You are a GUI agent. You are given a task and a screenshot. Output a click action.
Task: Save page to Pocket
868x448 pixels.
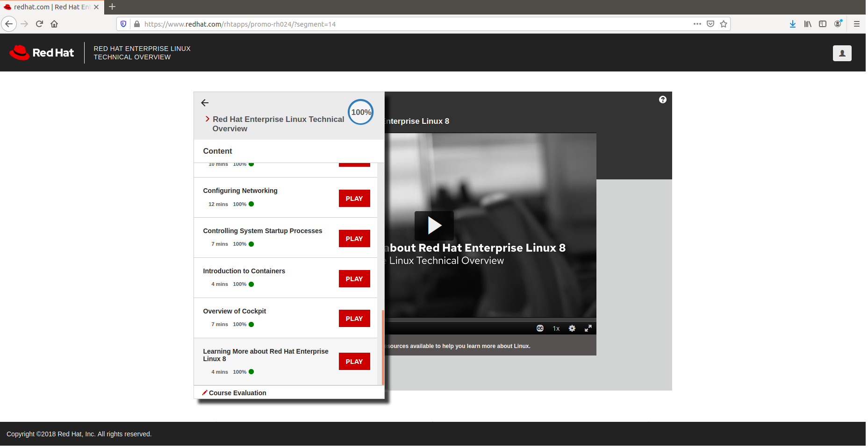[710, 24]
